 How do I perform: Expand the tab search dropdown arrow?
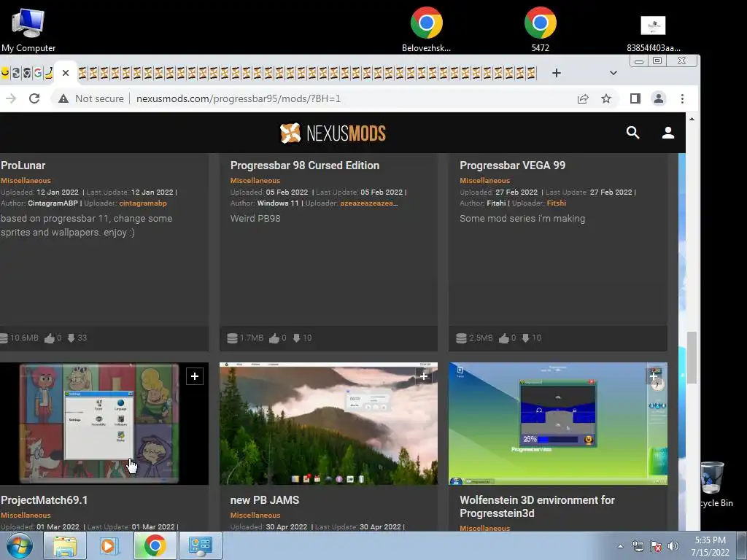613,73
